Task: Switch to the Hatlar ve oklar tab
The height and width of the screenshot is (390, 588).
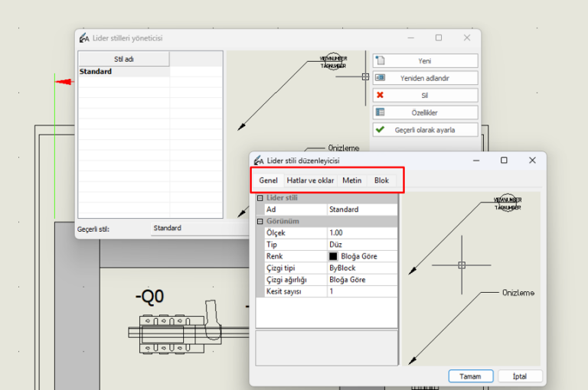Action: click(x=310, y=180)
